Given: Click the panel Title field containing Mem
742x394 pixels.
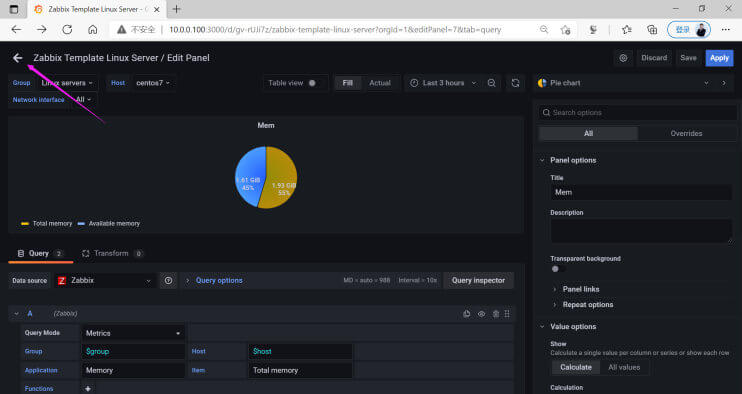Looking at the screenshot, I should tap(641, 192).
